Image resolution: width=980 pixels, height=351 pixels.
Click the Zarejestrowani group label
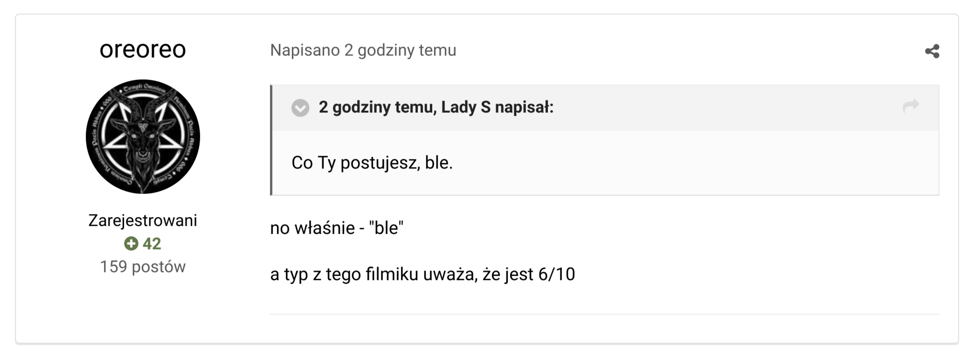(143, 220)
